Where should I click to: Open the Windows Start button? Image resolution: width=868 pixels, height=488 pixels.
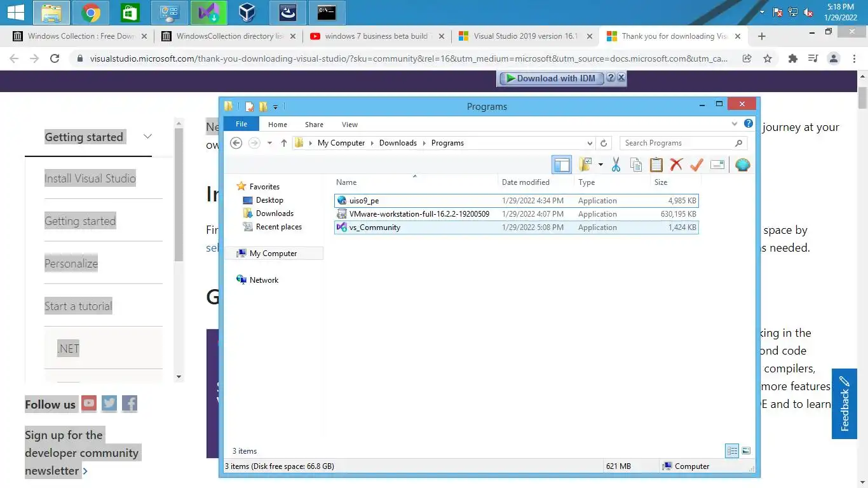pos(15,12)
